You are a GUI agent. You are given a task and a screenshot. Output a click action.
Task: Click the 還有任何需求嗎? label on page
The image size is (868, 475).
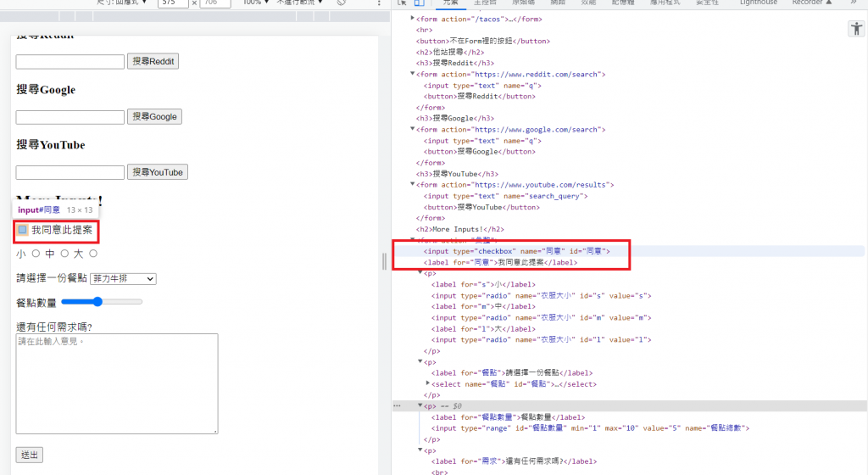coord(54,327)
